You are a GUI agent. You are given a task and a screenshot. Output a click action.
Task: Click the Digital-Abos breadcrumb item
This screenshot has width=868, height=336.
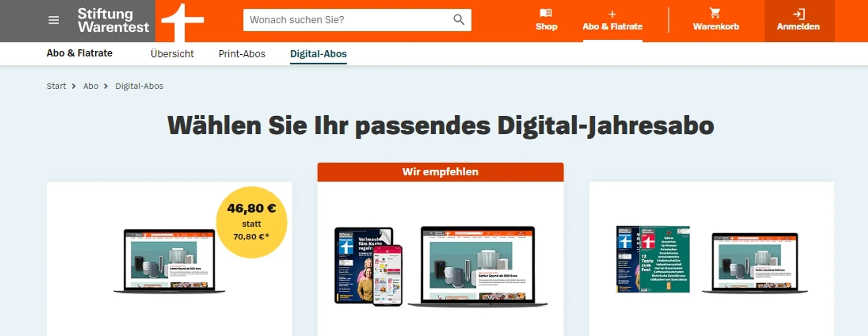[x=139, y=86]
